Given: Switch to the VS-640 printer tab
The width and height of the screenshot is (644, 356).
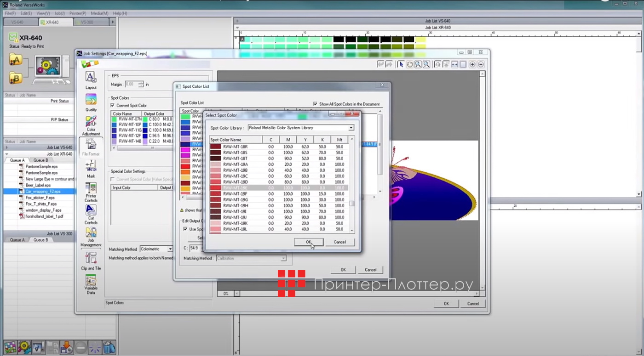Looking at the screenshot, I should click(17, 22).
